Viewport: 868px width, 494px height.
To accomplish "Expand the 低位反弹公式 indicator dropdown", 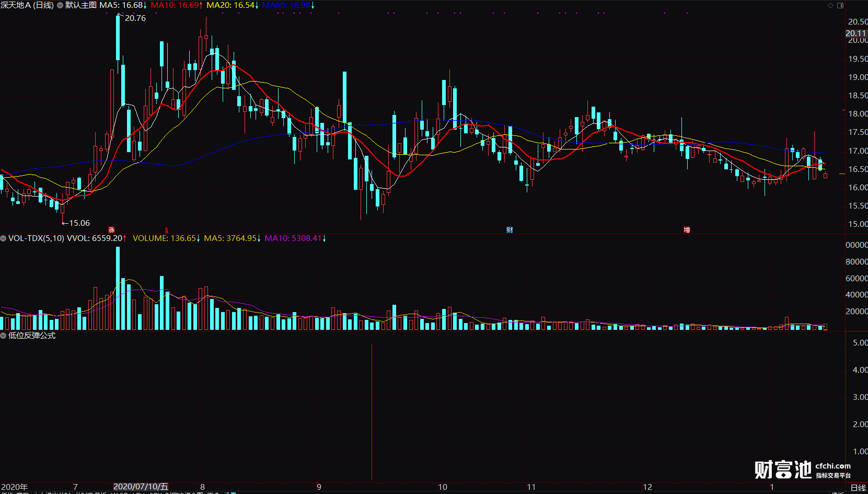I will [4, 336].
